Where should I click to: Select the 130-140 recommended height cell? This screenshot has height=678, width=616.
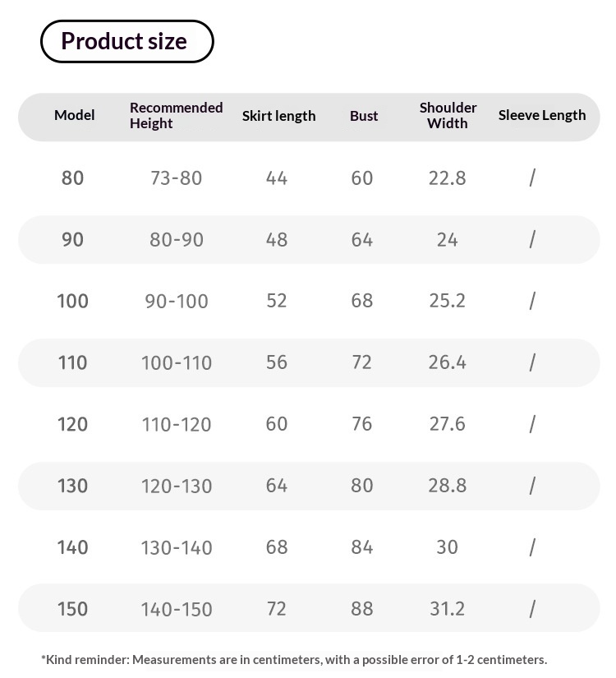coord(177,548)
